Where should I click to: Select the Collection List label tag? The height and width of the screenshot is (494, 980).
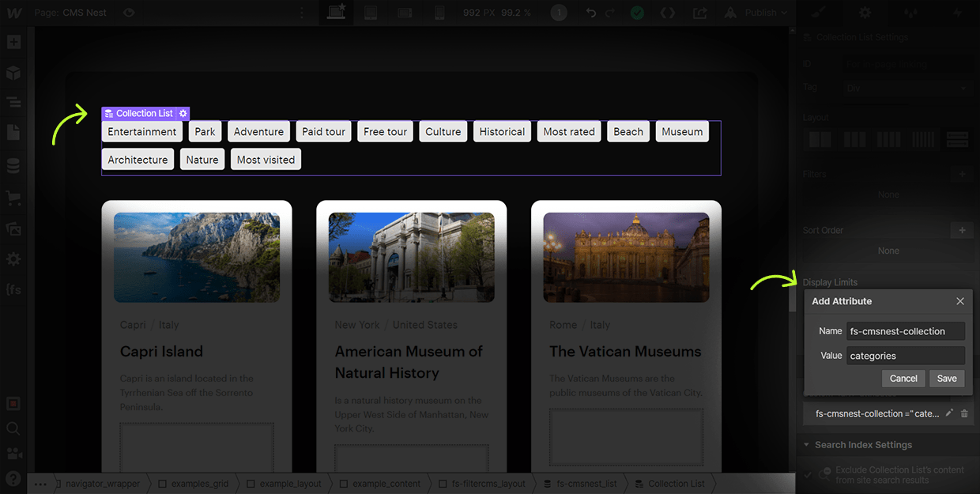point(139,114)
